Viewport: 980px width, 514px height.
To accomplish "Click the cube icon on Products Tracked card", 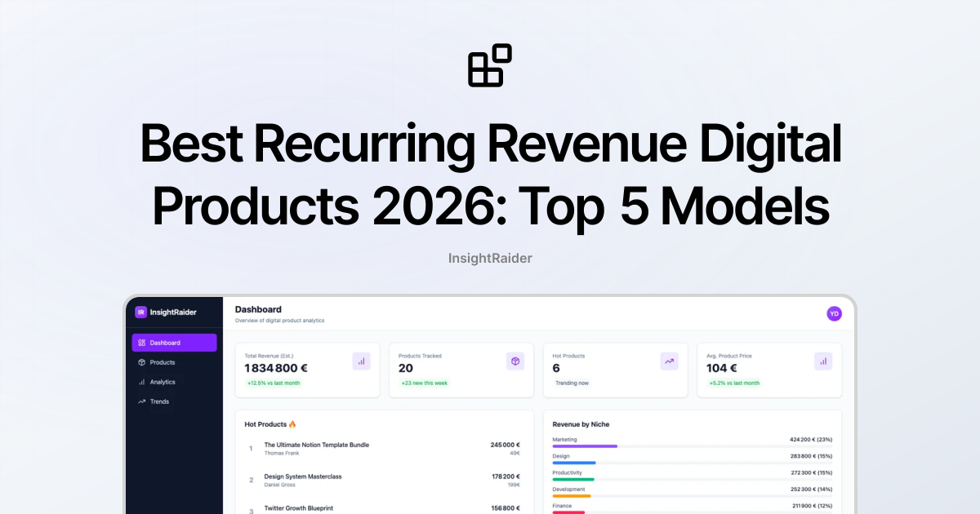I will click(515, 361).
